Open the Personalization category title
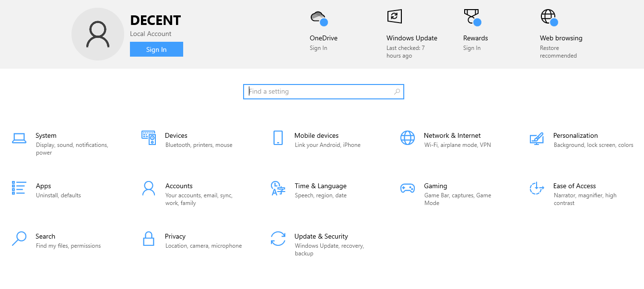 pyautogui.click(x=575, y=135)
